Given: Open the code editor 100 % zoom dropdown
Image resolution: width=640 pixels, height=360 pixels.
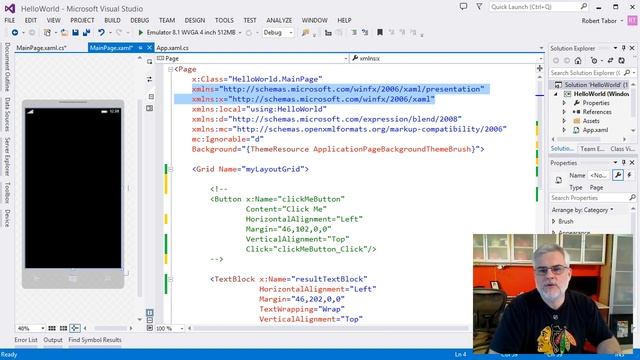Looking at the screenshot, I should [182, 328].
